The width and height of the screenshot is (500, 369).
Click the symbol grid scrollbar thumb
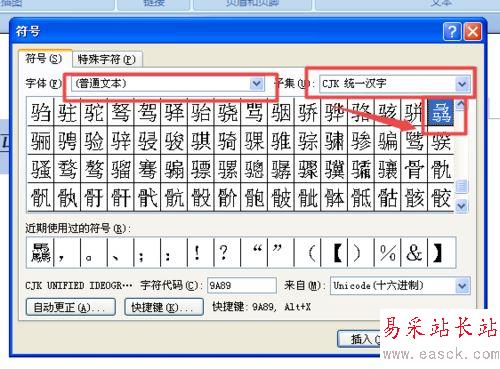pyautogui.click(x=462, y=186)
